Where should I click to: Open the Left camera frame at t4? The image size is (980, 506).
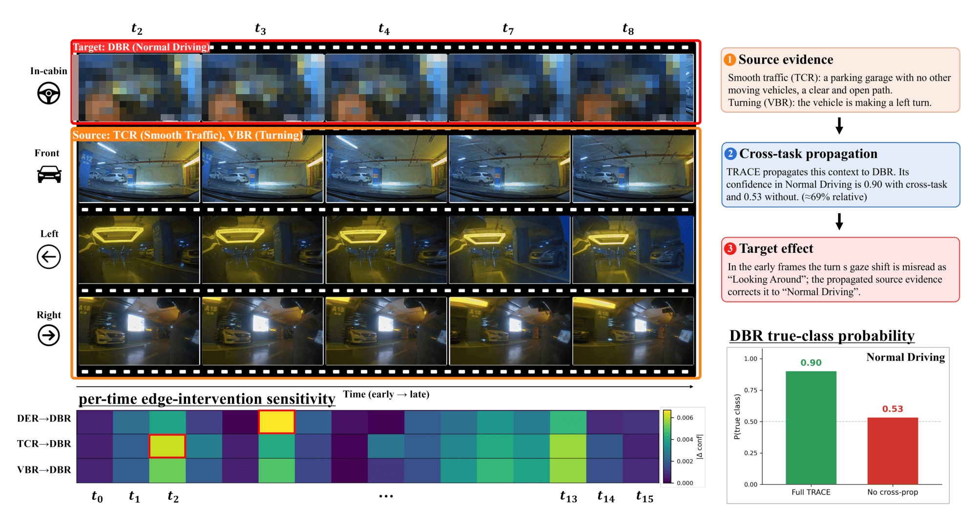click(x=386, y=250)
